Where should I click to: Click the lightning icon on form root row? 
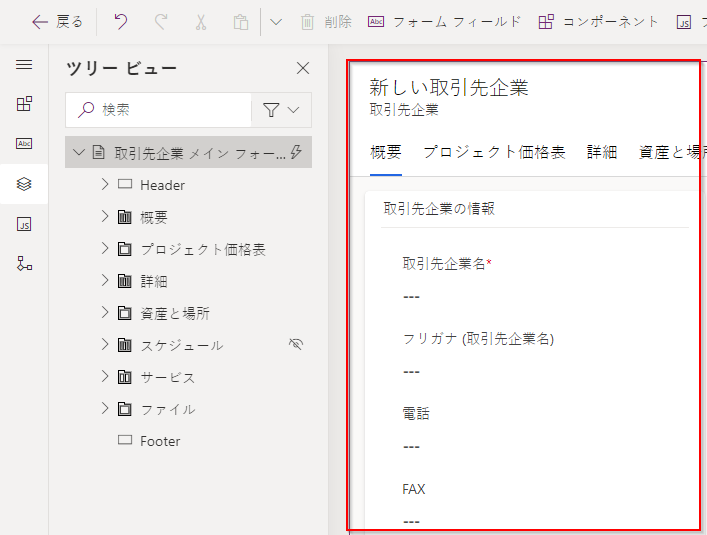296,152
